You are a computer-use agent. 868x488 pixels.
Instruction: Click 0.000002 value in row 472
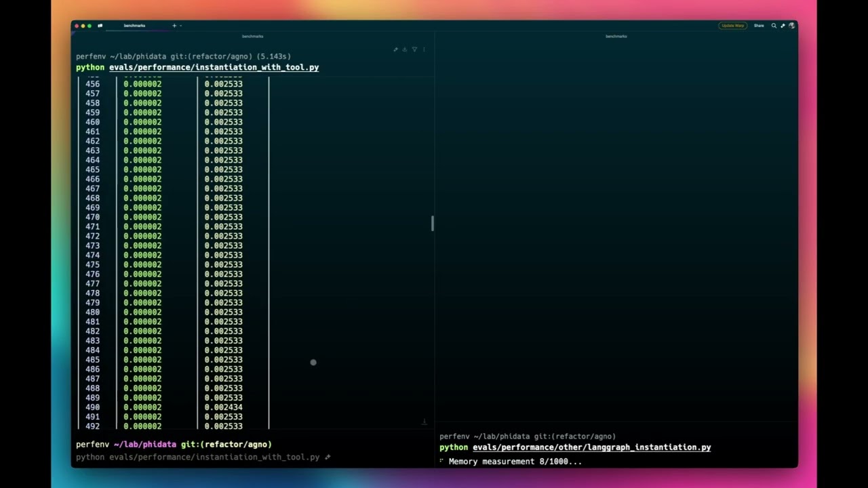pos(142,236)
